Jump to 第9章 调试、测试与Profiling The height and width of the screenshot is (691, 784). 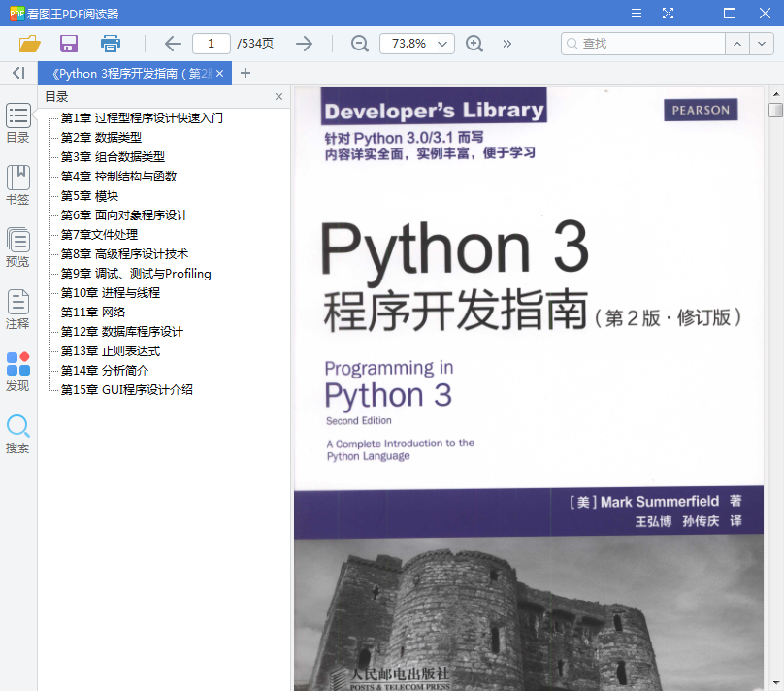pos(136,274)
